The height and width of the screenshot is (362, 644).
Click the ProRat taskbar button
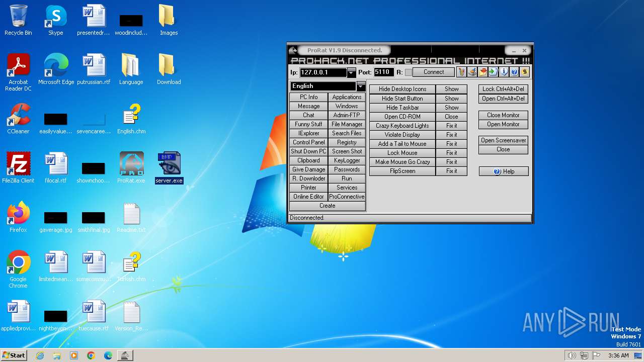click(125, 355)
